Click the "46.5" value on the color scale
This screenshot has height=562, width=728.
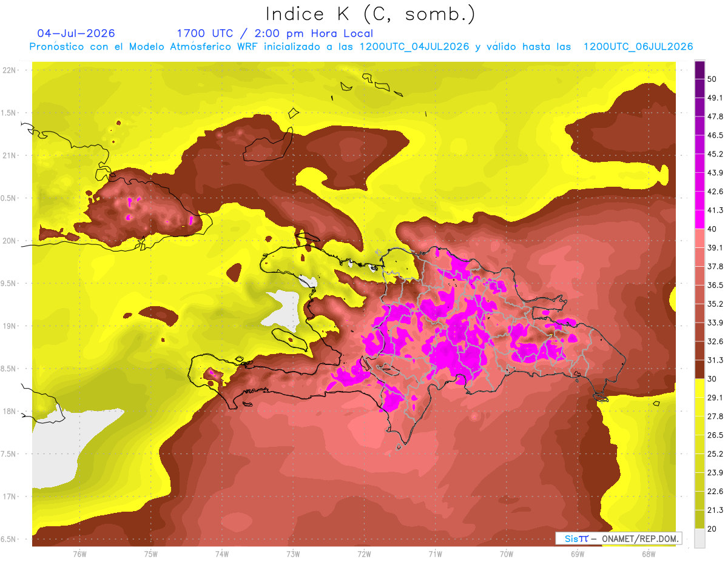[x=715, y=135]
